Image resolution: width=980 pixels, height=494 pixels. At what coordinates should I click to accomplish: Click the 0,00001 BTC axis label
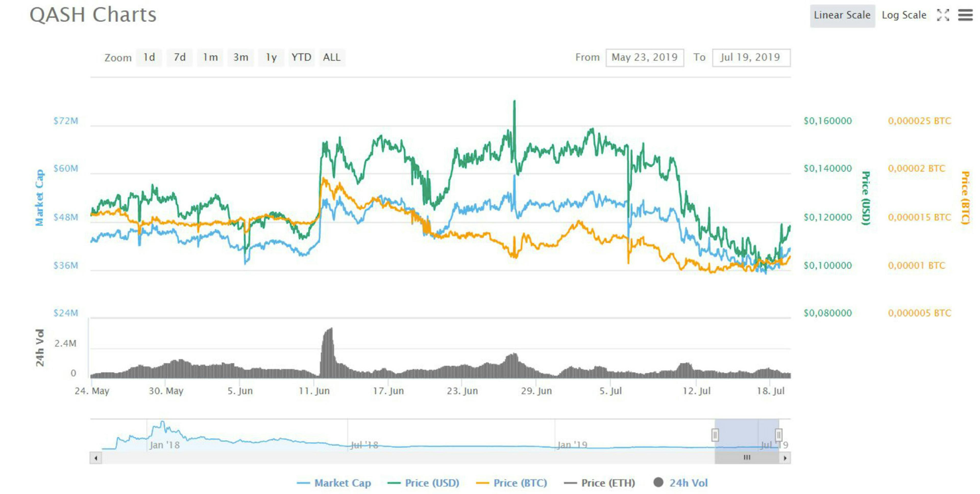(916, 265)
